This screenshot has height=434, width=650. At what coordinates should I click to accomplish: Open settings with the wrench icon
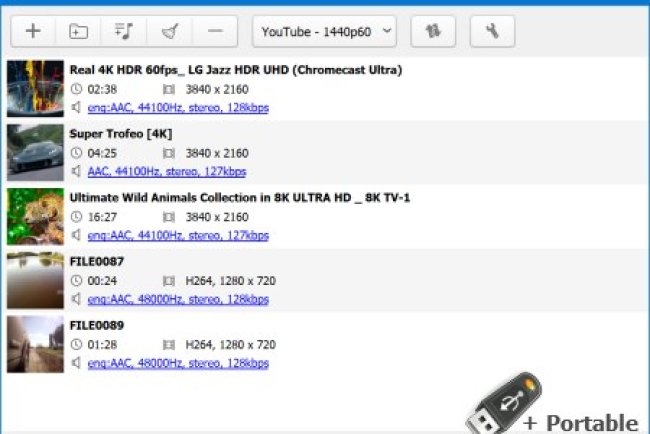click(492, 31)
